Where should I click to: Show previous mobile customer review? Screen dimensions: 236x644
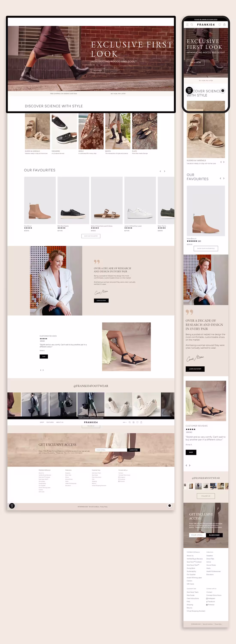pos(186,465)
